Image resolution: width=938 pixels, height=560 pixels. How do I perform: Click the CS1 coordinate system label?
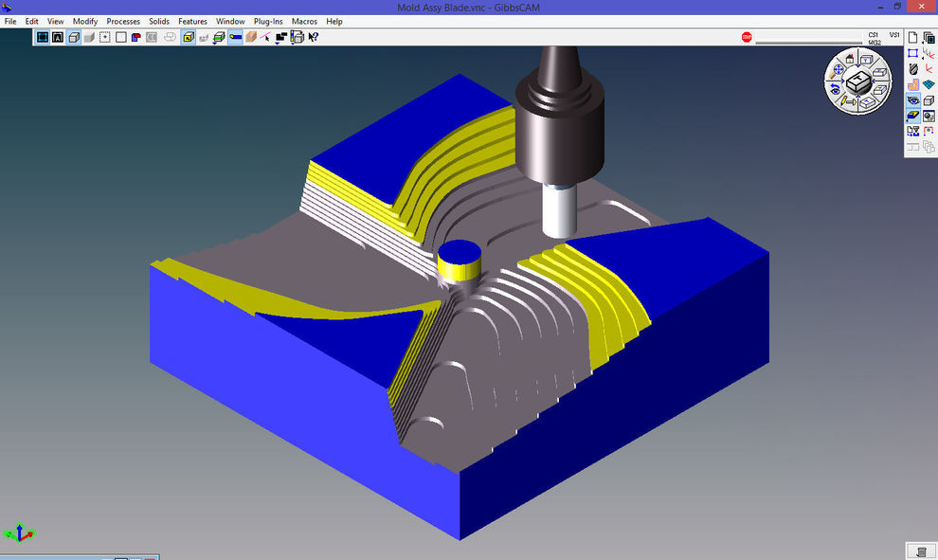click(873, 34)
